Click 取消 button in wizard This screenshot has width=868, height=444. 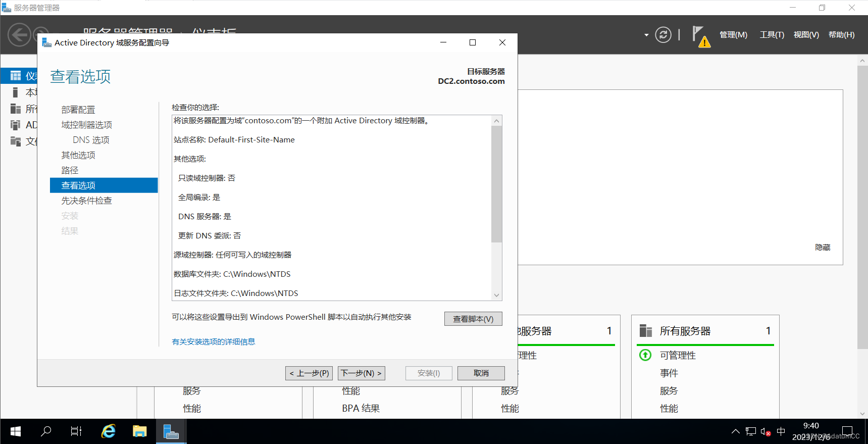(481, 373)
